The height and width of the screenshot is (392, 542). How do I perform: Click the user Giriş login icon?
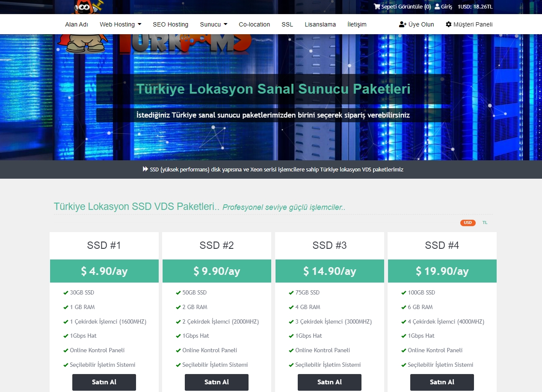437,6
